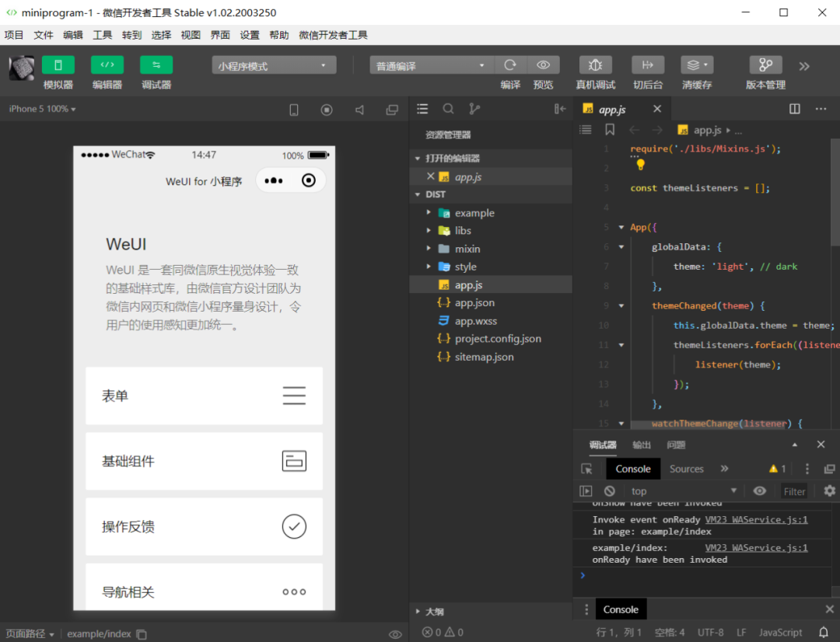Screen dimensions: 840x642
Task: Click the lightbulb quick fix icon
Action: [x=640, y=164]
